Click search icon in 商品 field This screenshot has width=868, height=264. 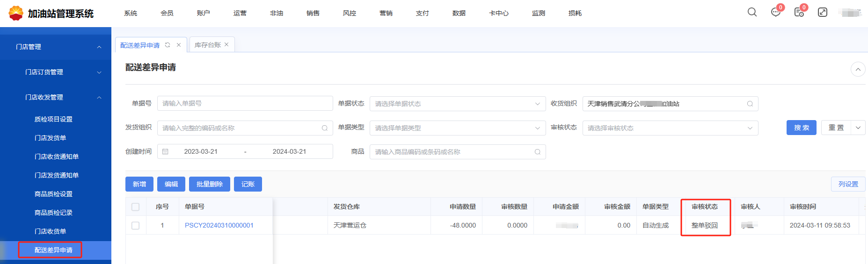click(537, 152)
